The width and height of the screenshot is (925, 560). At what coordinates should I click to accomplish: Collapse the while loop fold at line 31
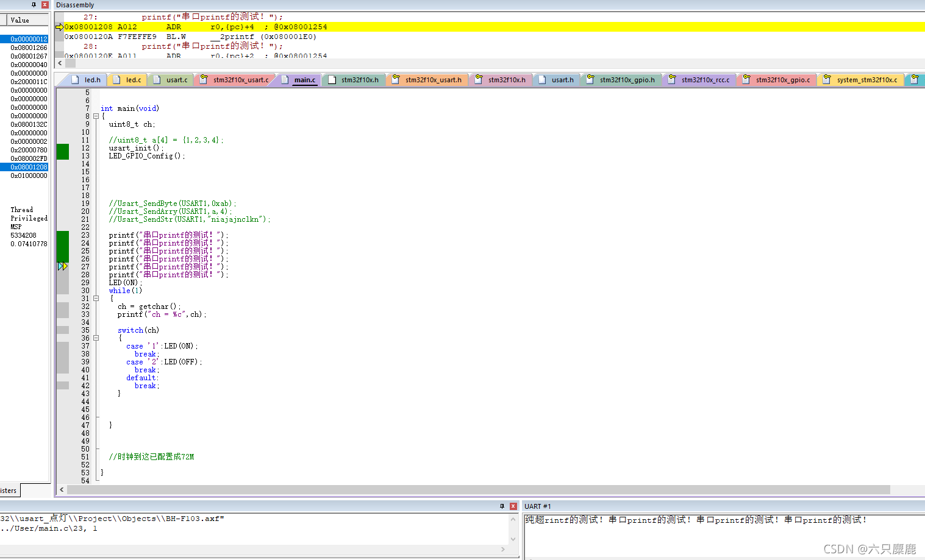(x=96, y=299)
